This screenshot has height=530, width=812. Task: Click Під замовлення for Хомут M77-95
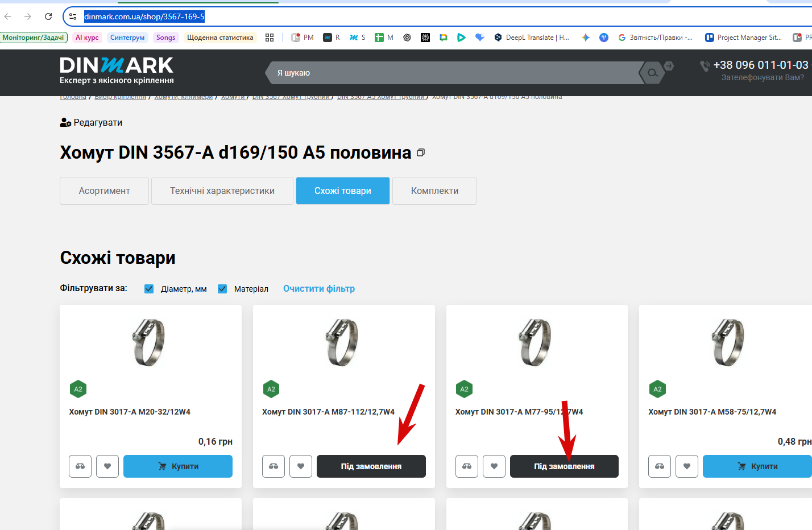click(564, 466)
